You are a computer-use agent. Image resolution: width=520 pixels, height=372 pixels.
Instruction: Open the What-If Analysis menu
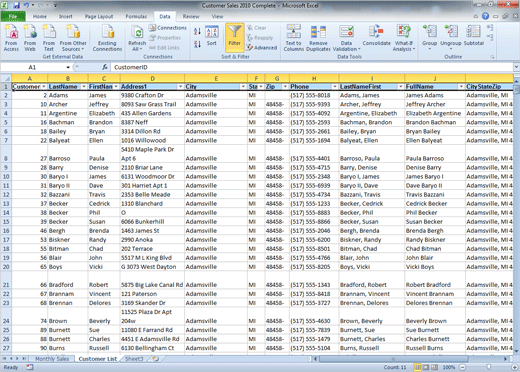[404, 37]
